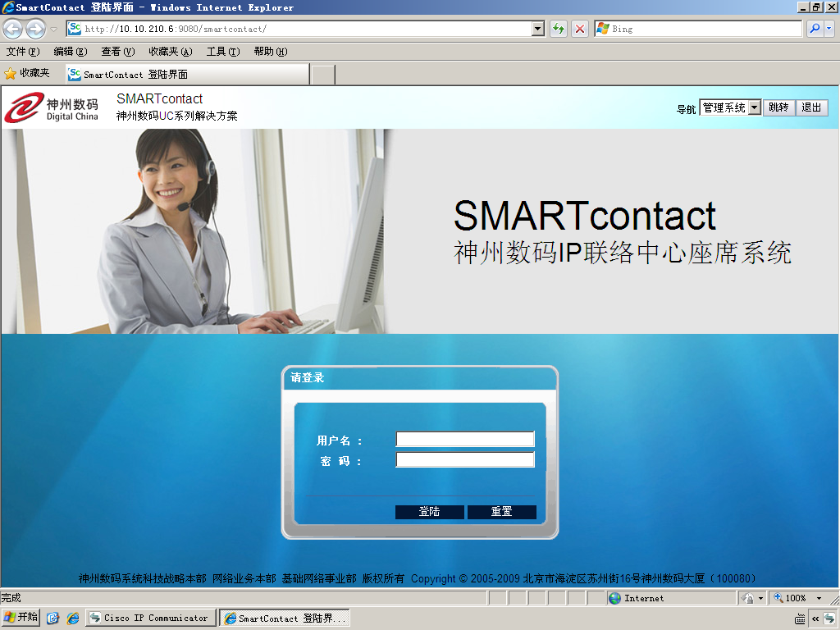Screen dimensions: 840x630
Task: Open the 开始 Start menu
Action: tap(21, 617)
